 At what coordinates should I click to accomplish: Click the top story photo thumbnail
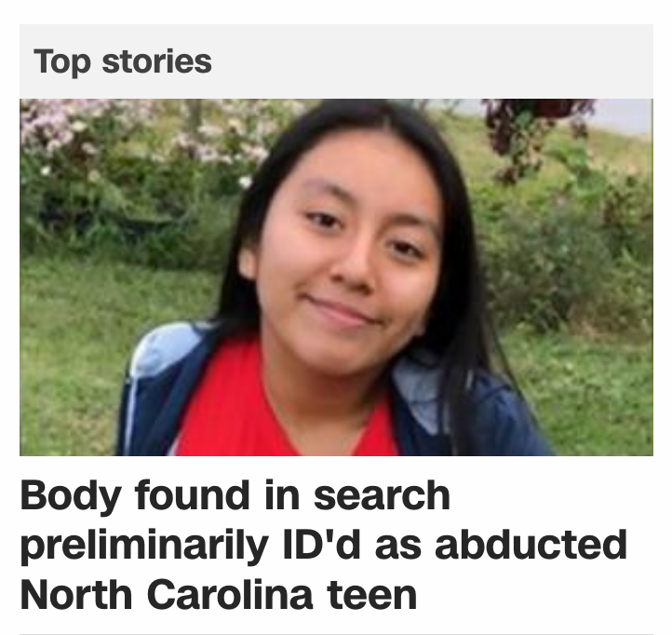pos(336,277)
